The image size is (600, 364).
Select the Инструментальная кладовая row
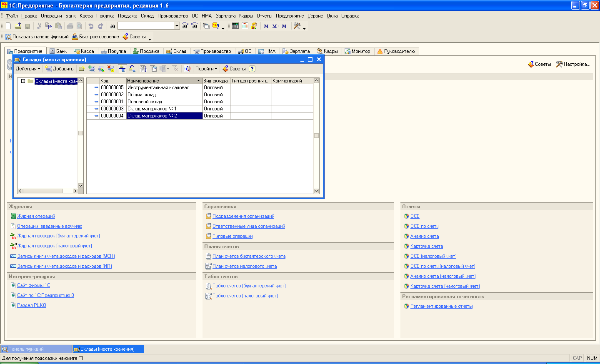coord(200,87)
